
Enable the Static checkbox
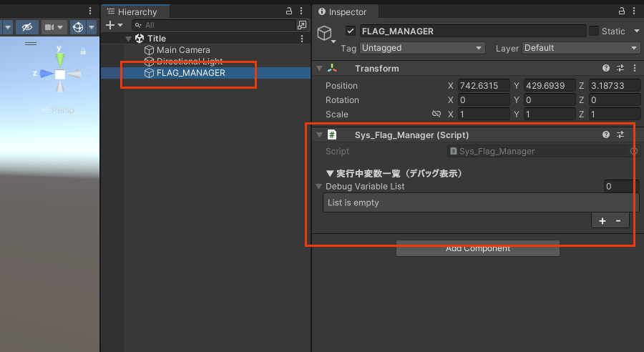tap(594, 31)
